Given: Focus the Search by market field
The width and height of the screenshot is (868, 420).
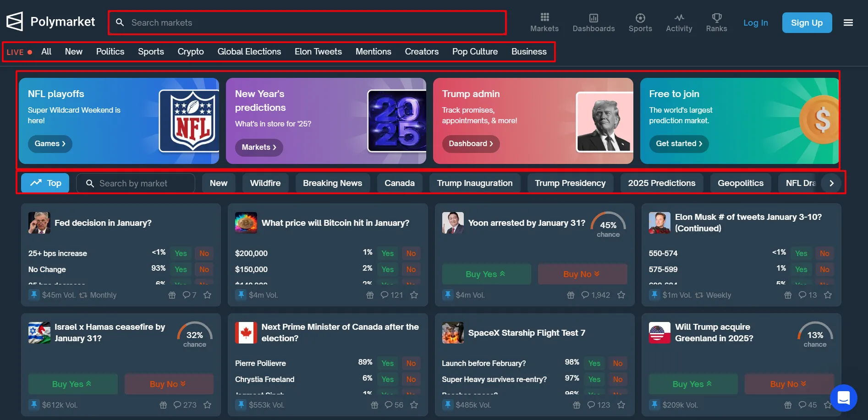Looking at the screenshot, I should (x=136, y=183).
